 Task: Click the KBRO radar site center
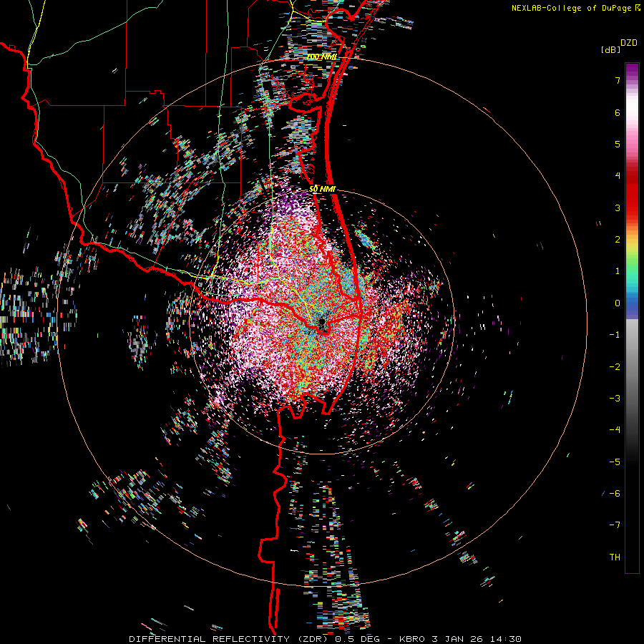click(321, 321)
